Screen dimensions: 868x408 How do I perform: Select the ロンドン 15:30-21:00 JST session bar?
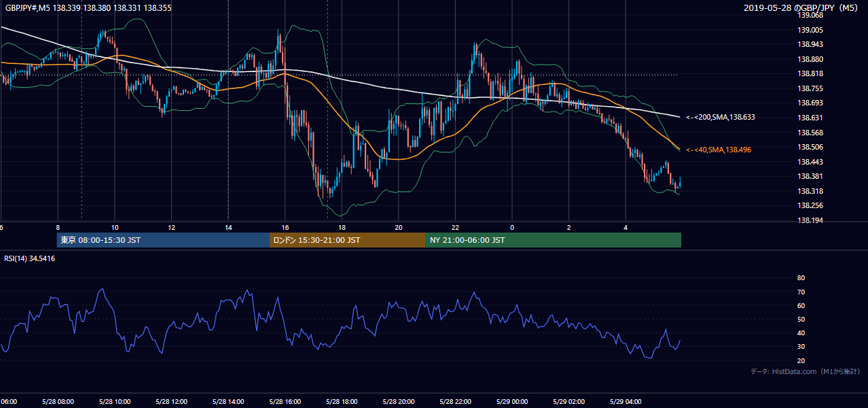point(348,240)
